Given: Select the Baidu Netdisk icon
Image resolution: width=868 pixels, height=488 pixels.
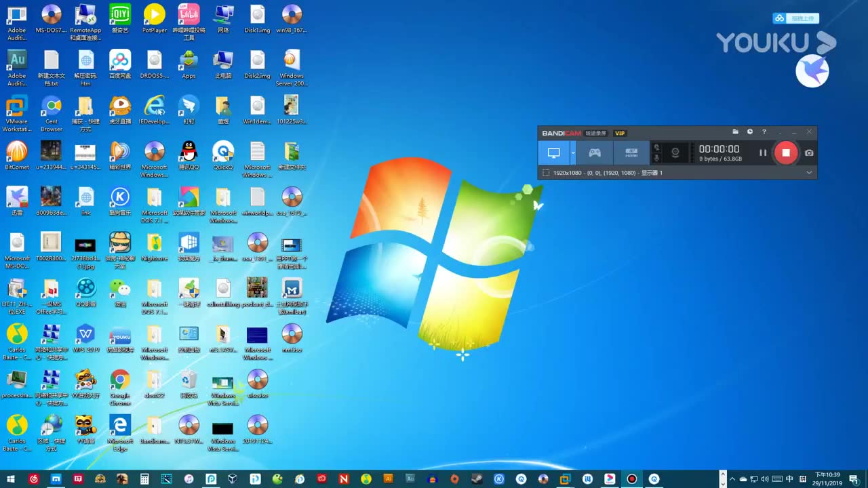Looking at the screenshot, I should pos(120,64).
